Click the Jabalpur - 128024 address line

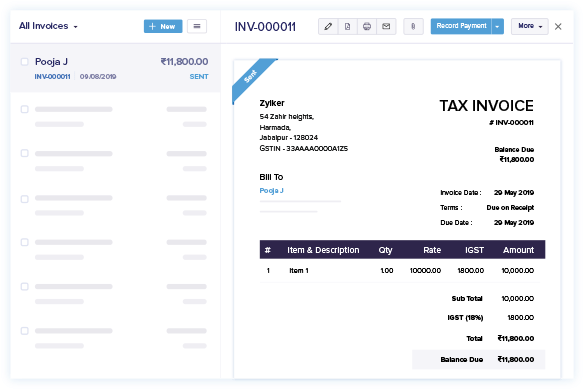tap(289, 138)
